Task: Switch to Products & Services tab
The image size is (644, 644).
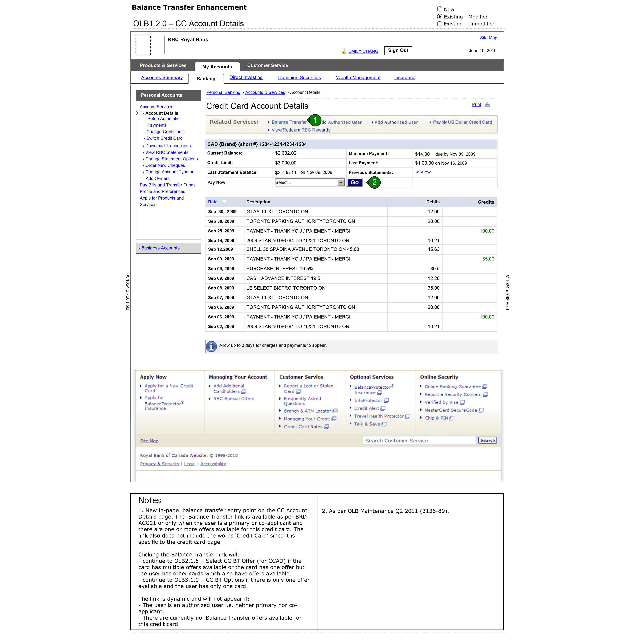Action: click(163, 66)
